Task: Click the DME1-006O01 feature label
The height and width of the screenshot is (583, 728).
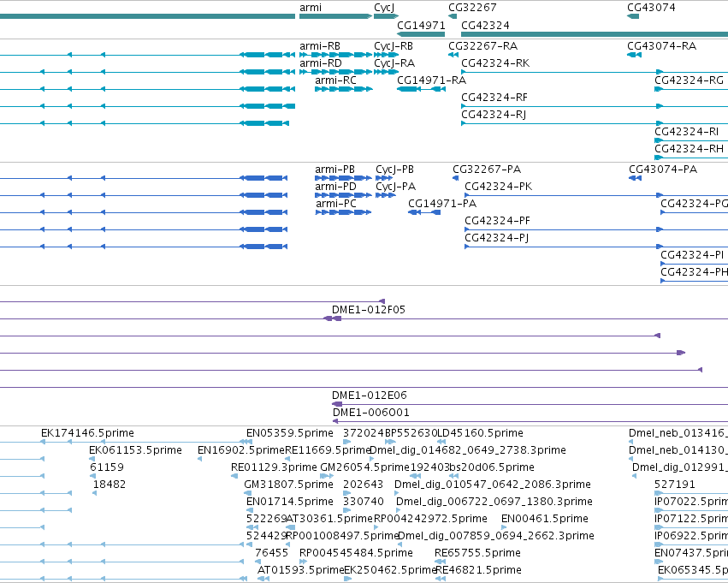Action: [x=371, y=413]
